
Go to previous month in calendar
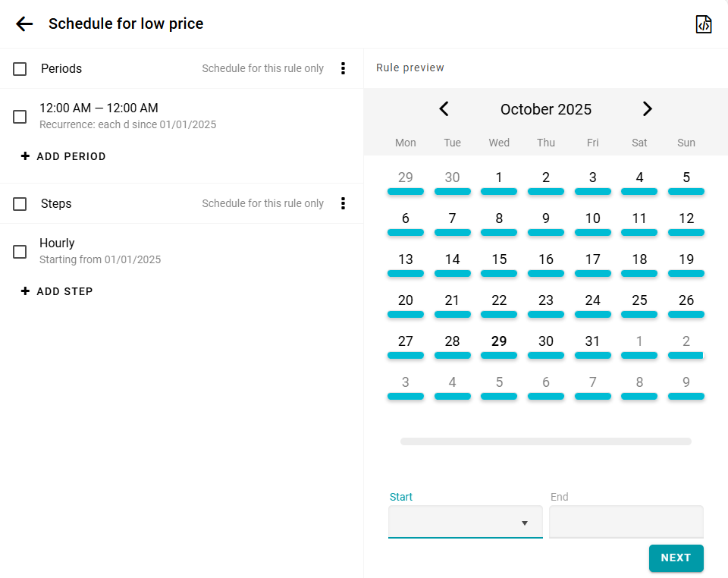tap(444, 109)
